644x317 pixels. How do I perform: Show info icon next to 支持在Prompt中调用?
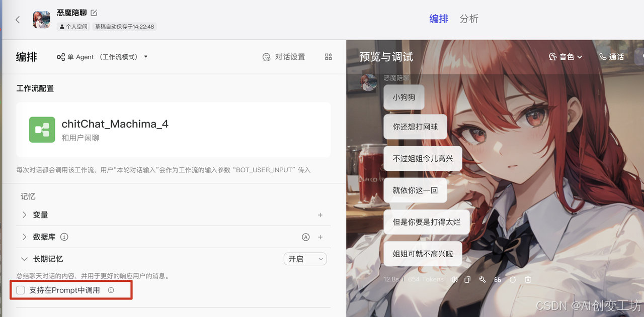111,290
